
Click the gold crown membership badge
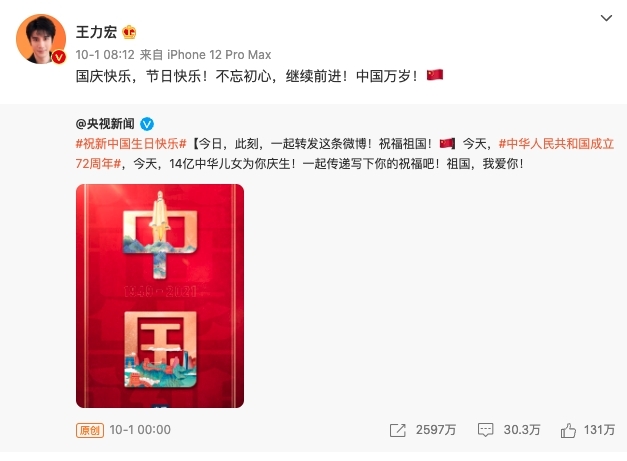pyautogui.click(x=129, y=32)
